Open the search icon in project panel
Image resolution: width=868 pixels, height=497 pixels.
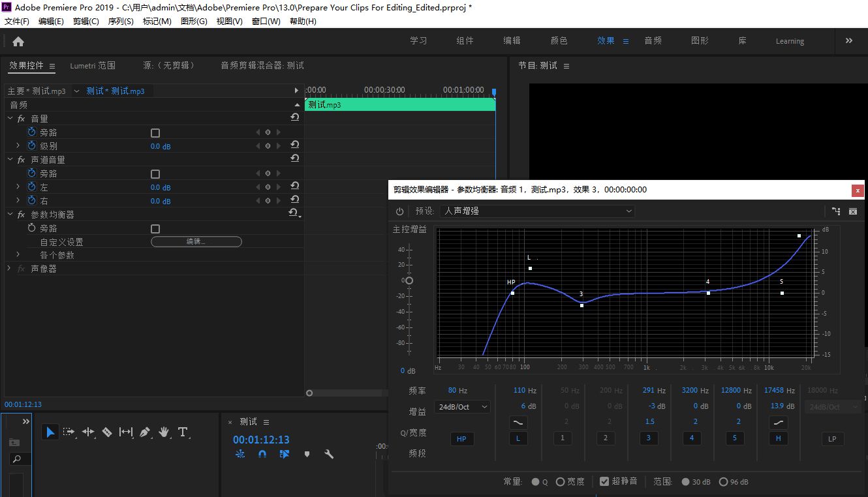17,459
